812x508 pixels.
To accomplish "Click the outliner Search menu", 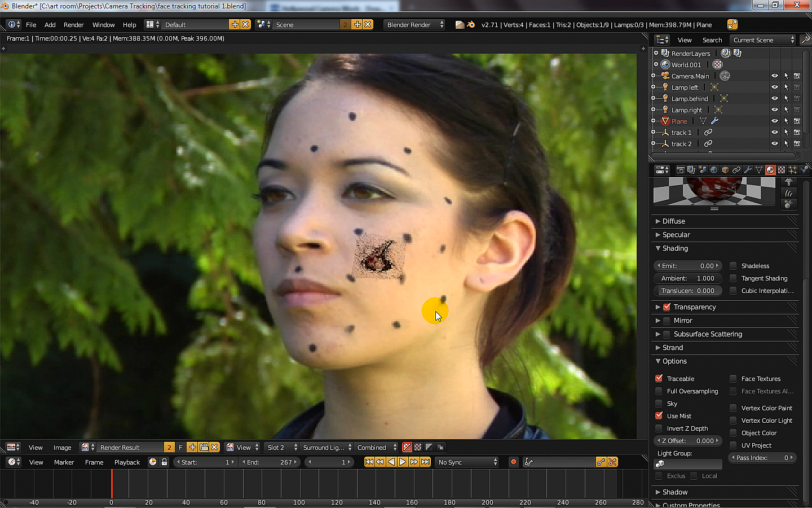I will click(x=712, y=40).
